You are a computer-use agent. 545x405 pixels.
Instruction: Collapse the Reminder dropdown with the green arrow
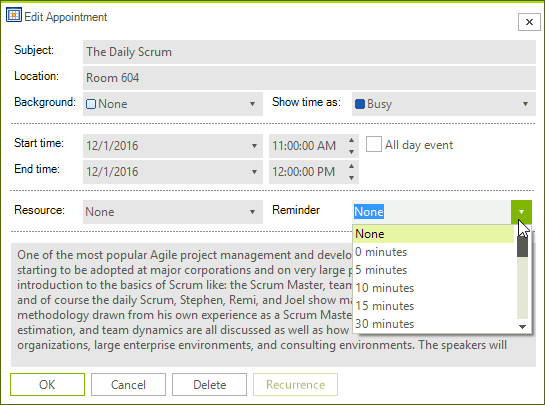[x=521, y=212]
